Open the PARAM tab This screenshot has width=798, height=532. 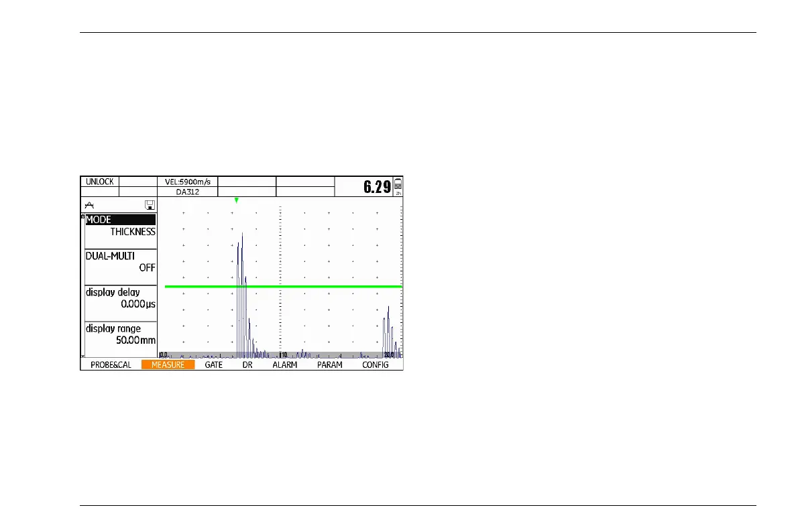point(330,364)
